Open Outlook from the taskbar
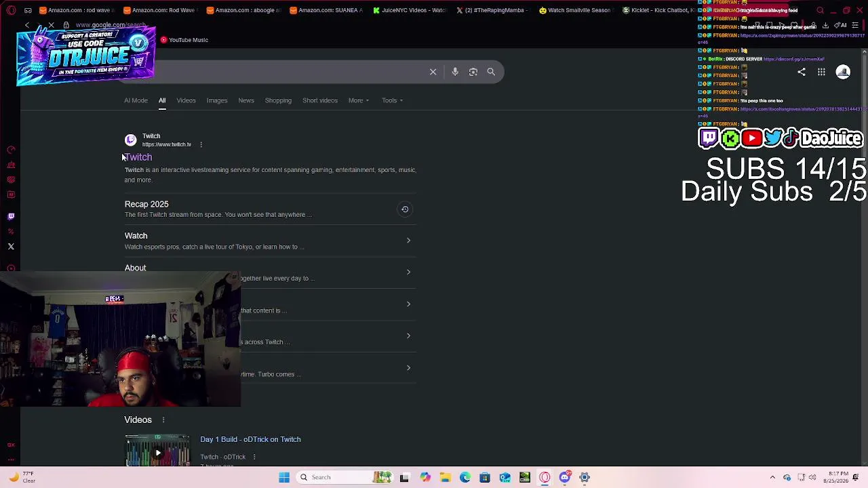868x488 pixels. pyautogui.click(x=505, y=477)
